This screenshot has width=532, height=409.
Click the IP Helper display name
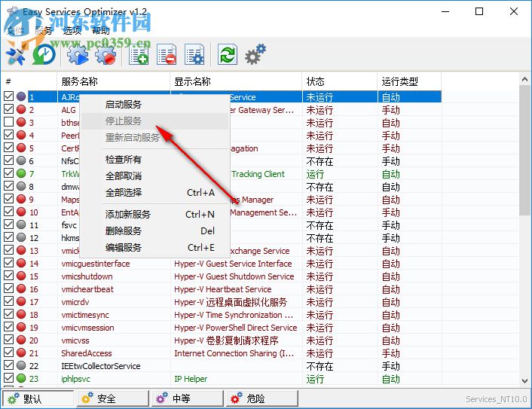click(191, 379)
